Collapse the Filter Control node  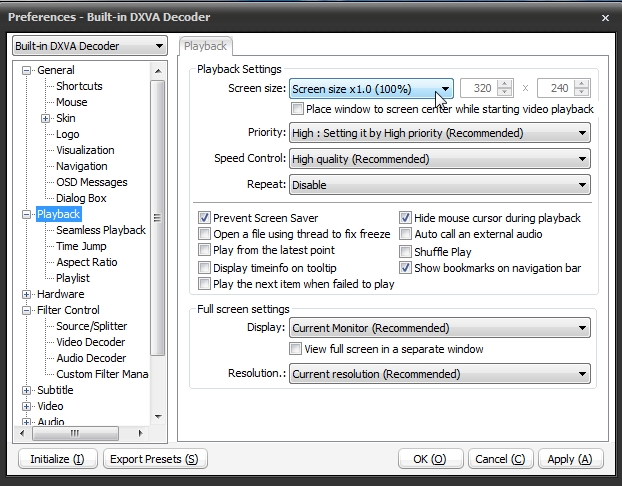click(x=26, y=310)
